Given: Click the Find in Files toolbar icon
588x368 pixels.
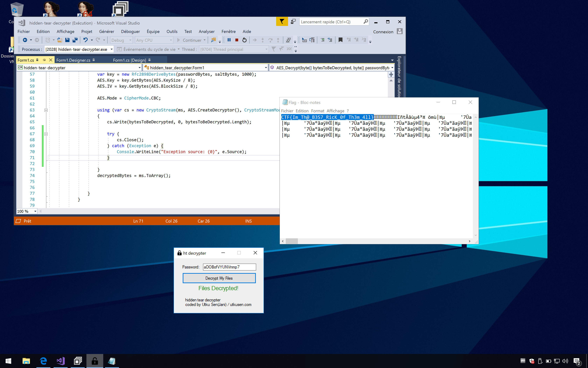Looking at the screenshot, I should pyautogui.click(x=213, y=40).
